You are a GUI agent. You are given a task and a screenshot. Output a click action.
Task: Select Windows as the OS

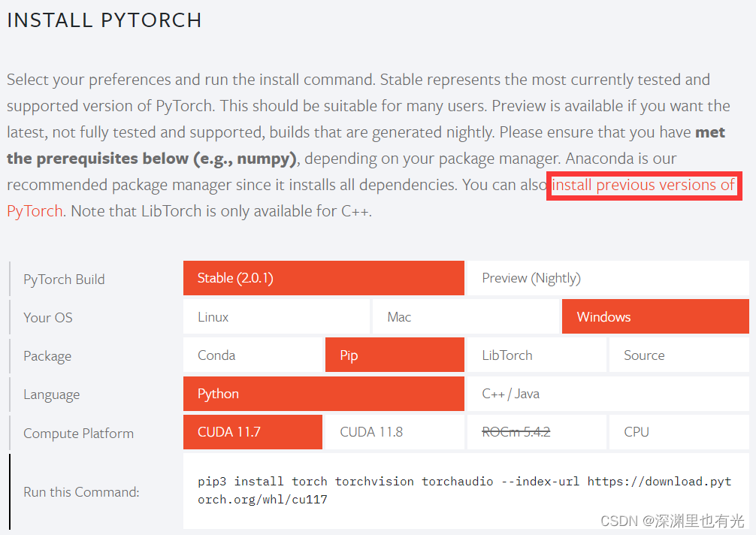click(x=655, y=316)
